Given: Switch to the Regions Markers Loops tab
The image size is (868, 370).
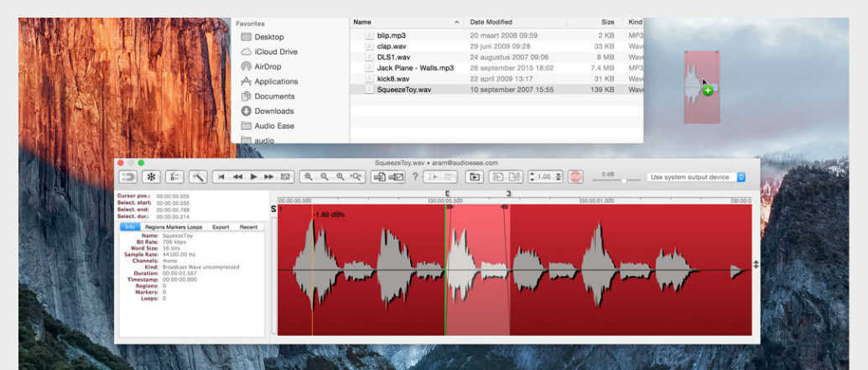Looking at the screenshot, I should point(174,227).
